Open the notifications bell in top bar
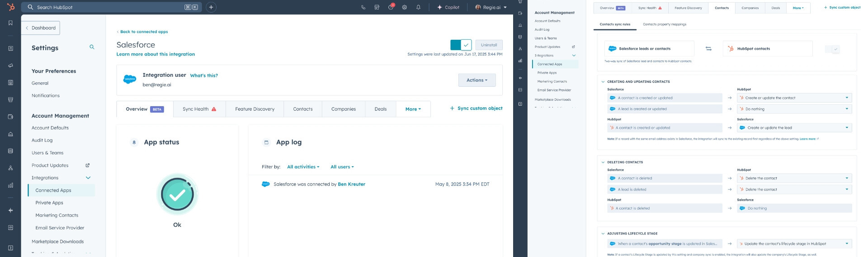 [418, 7]
